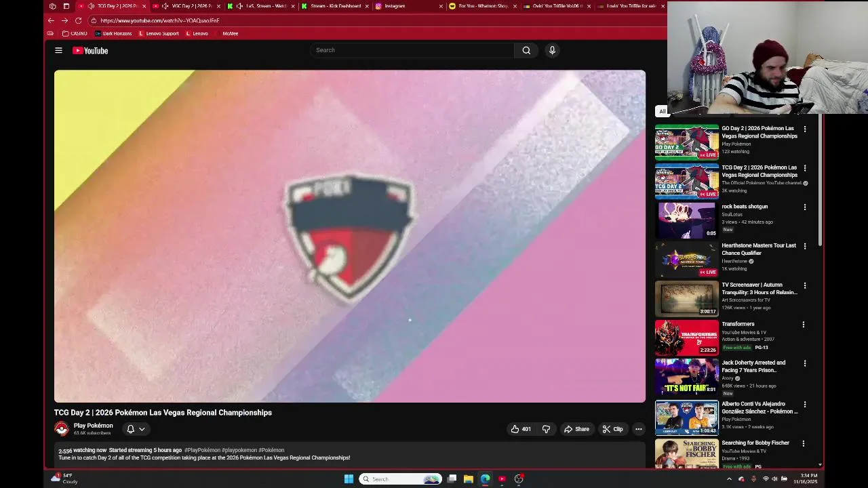Viewport: 868px width, 488px height.
Task: Clip this live stream
Action: (612, 429)
